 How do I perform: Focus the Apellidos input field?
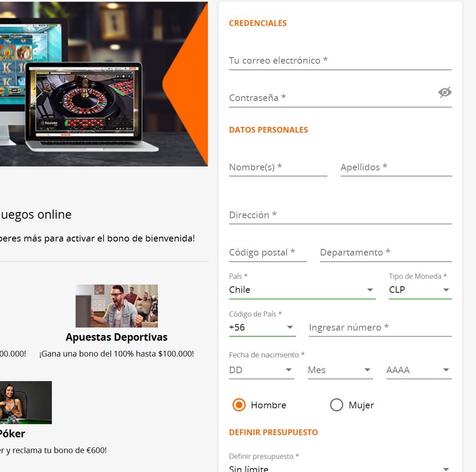pos(396,167)
